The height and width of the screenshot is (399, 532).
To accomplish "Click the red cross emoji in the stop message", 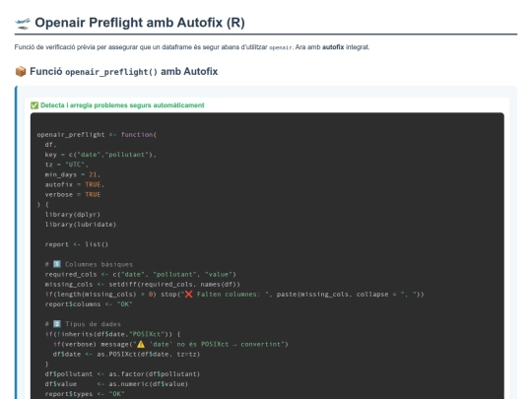I will coord(188,295).
